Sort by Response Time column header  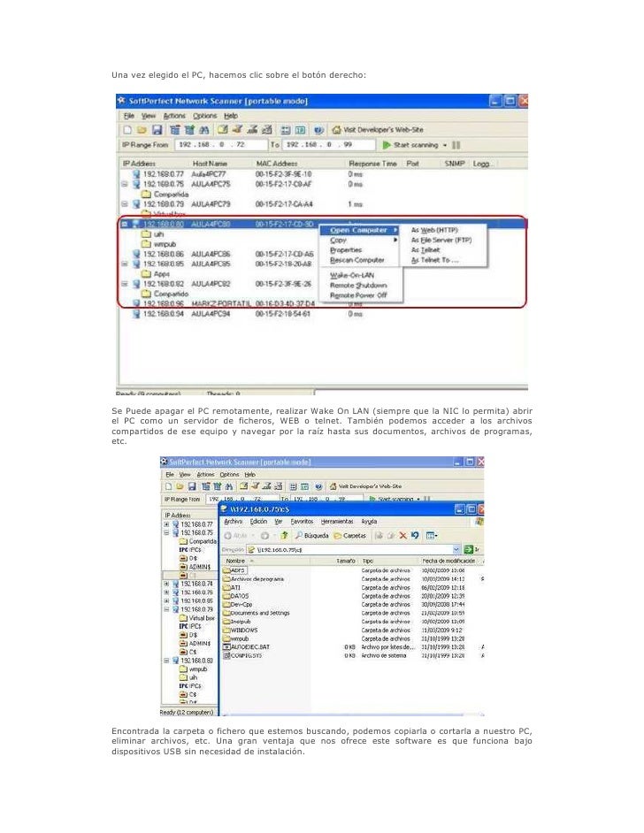click(373, 164)
